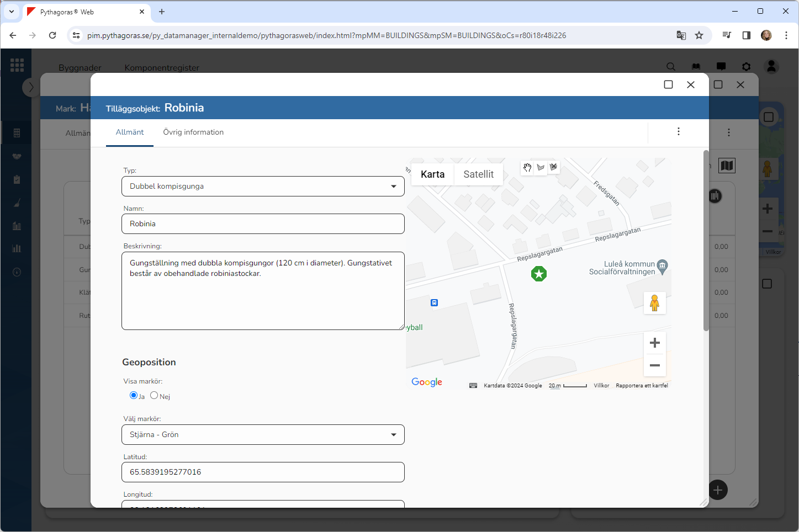Select Nej for Visa markör
Screen dimensions: 799x532
point(154,395)
